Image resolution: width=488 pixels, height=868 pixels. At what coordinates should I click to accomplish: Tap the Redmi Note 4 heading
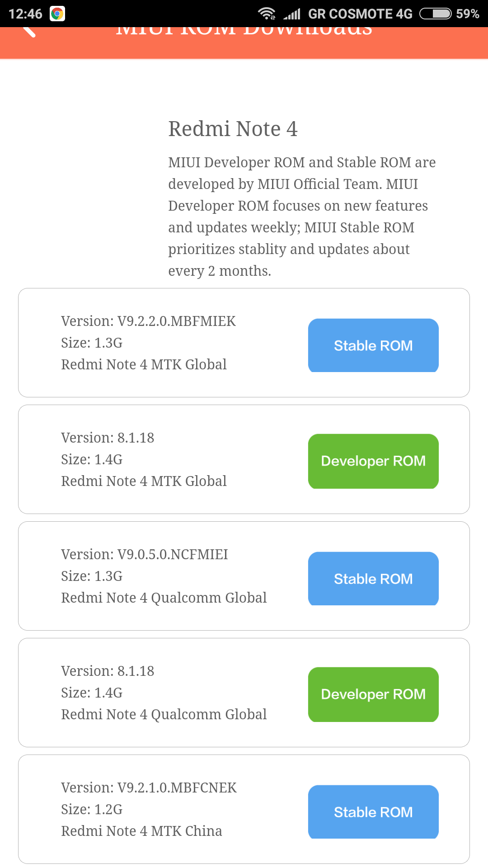coord(233,129)
